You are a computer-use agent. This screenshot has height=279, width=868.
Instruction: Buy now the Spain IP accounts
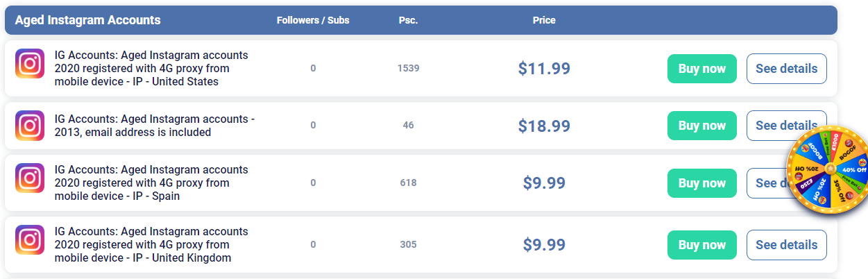point(701,183)
